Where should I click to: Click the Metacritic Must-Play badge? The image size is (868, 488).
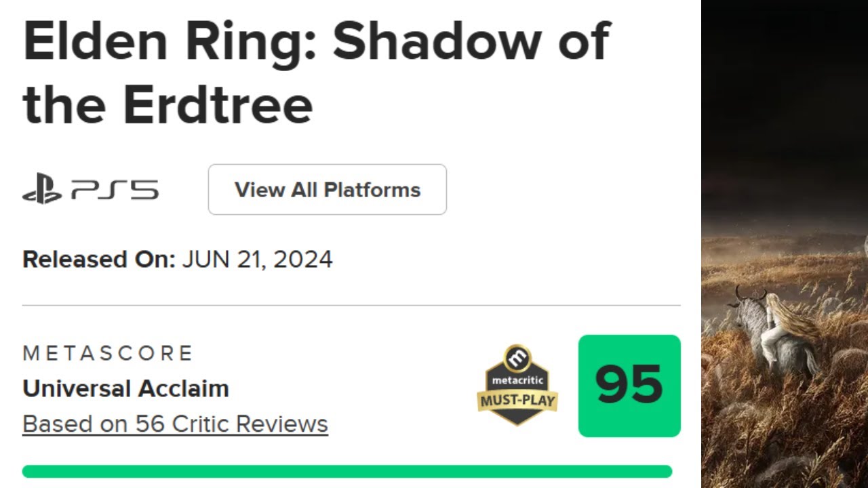[517, 385]
